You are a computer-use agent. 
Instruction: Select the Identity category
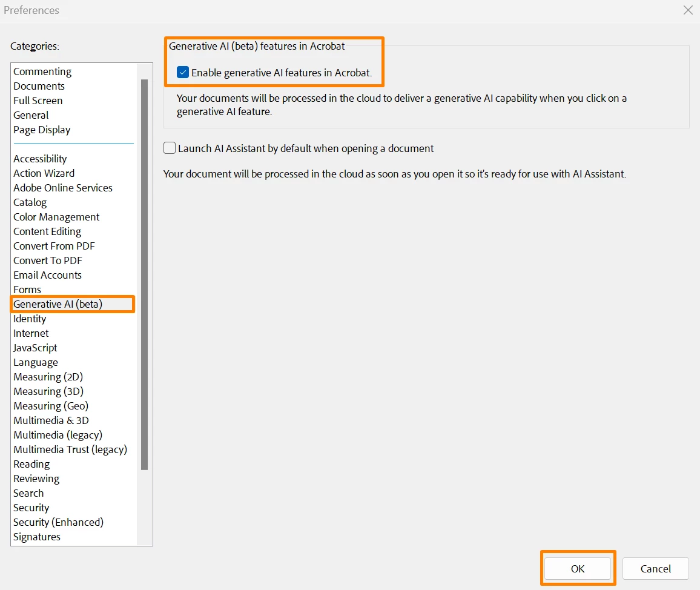pos(30,319)
